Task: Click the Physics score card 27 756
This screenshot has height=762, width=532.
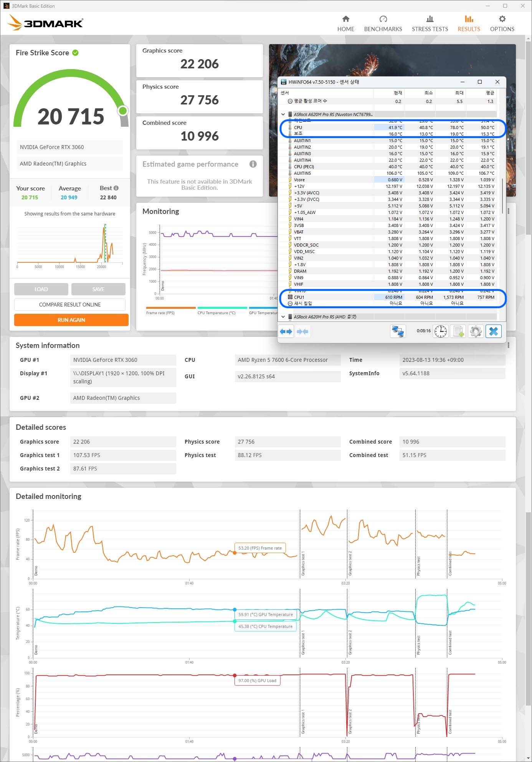Action: [x=200, y=97]
